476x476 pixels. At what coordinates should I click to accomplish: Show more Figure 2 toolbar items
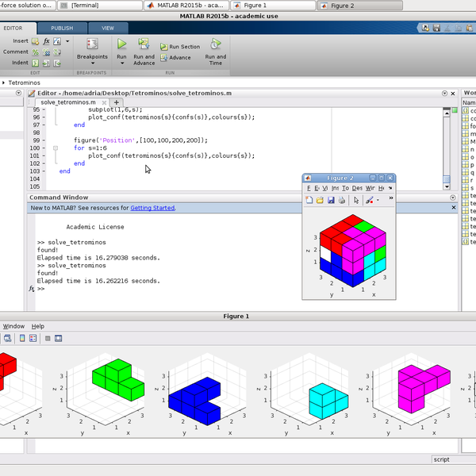click(x=391, y=198)
